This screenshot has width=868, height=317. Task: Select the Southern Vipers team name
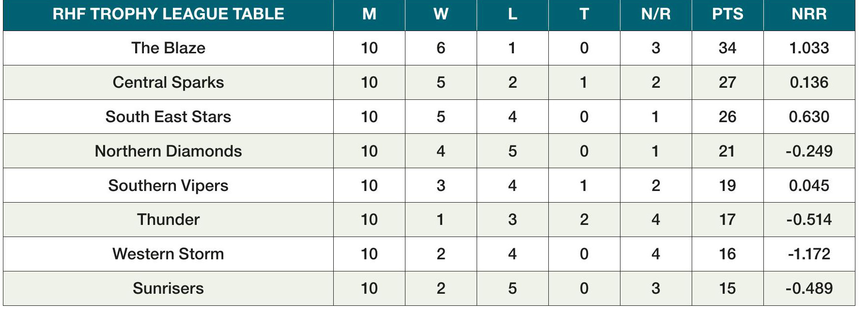click(x=168, y=186)
